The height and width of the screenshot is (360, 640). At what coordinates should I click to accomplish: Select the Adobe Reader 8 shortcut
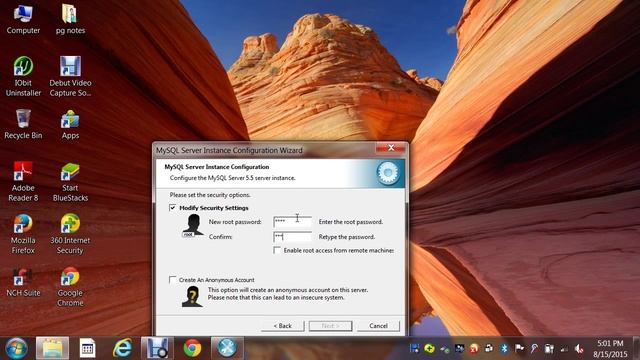coord(23,182)
